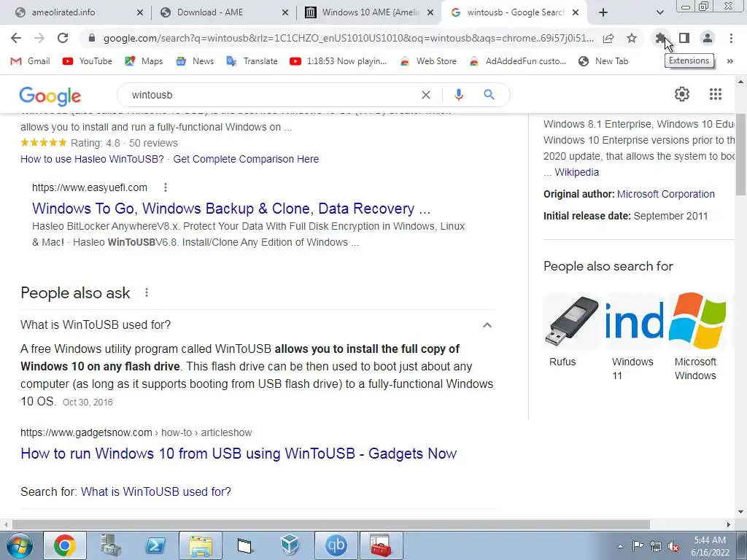Open the new tab plus button
Viewport: 747px width, 560px height.
[x=603, y=12]
